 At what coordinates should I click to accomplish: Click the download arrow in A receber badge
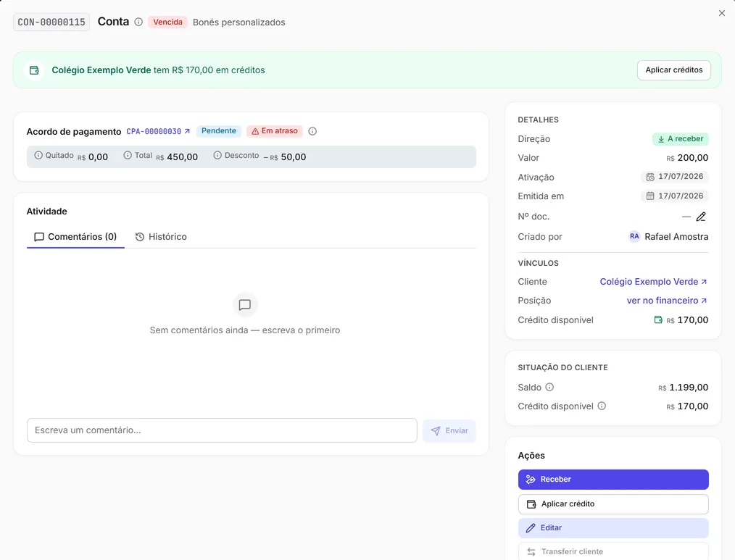(x=661, y=139)
